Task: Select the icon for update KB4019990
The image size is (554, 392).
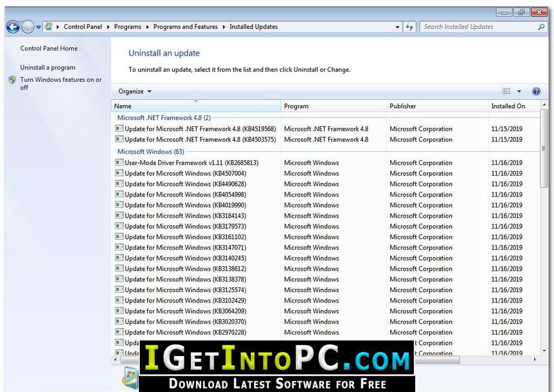Action: tap(120, 205)
